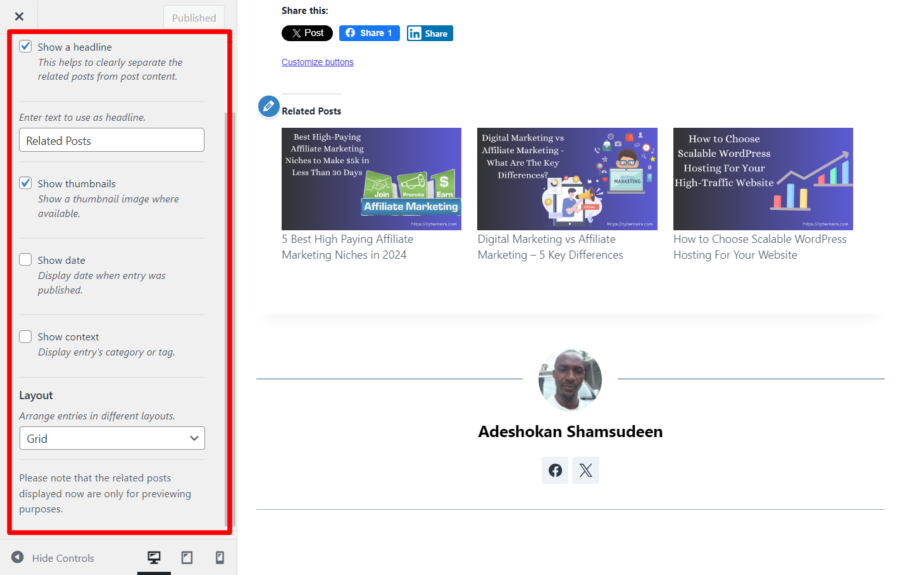
Task: Switch preview to mobile view
Action: 220,557
